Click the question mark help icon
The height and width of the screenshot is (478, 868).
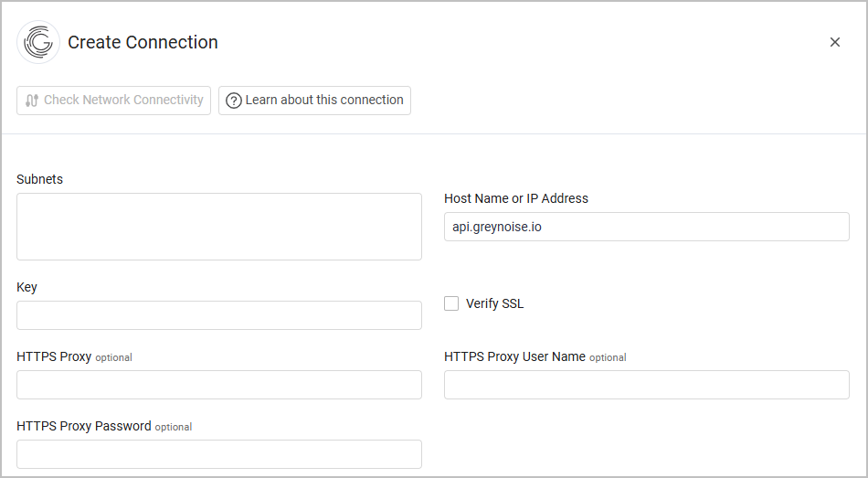click(234, 101)
